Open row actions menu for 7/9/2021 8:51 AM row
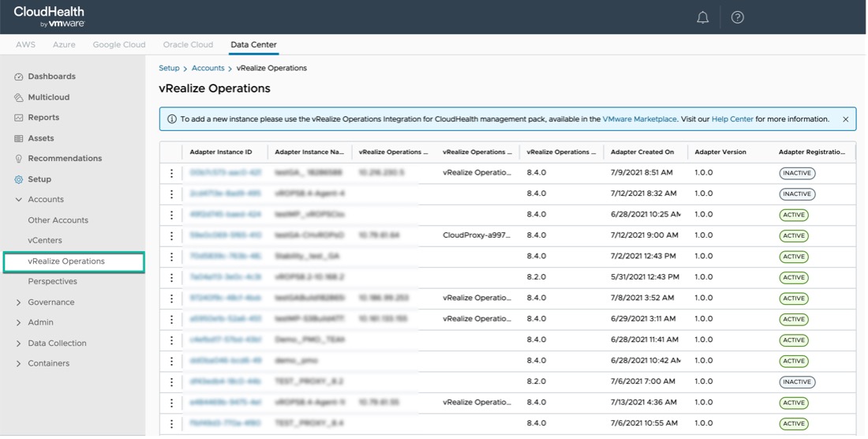The height and width of the screenshot is (439, 868). [171, 173]
